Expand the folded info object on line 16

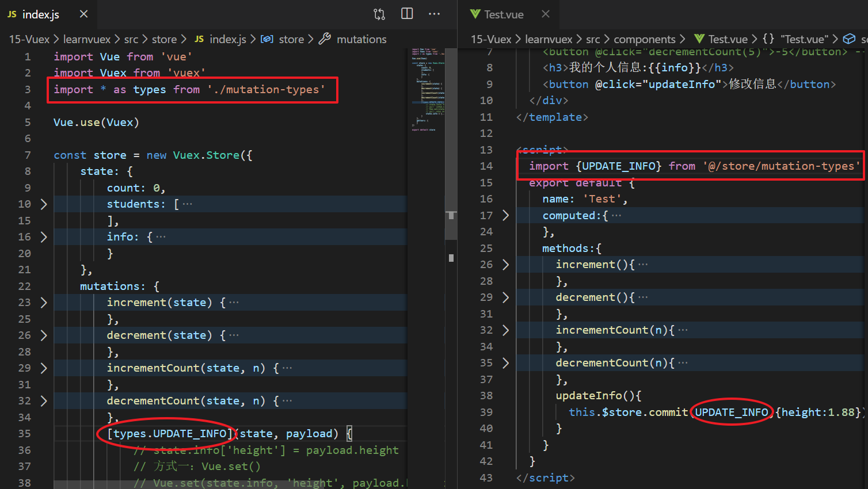[x=44, y=237]
